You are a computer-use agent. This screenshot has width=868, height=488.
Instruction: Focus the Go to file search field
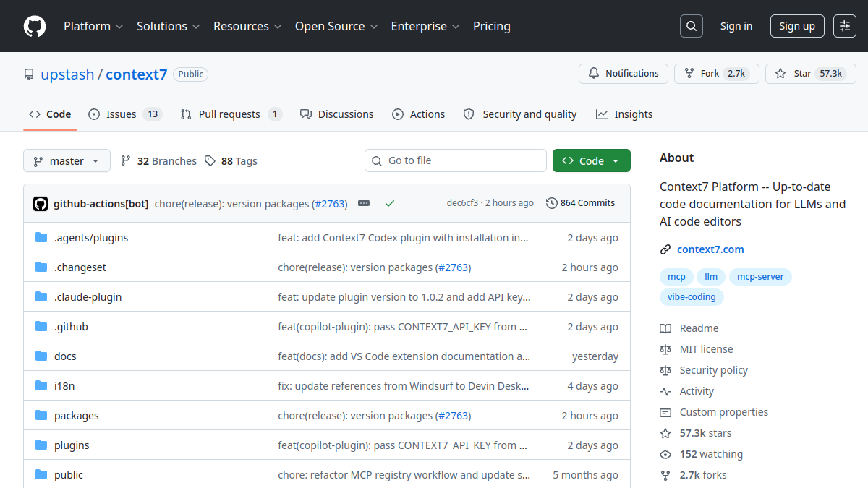coord(456,160)
